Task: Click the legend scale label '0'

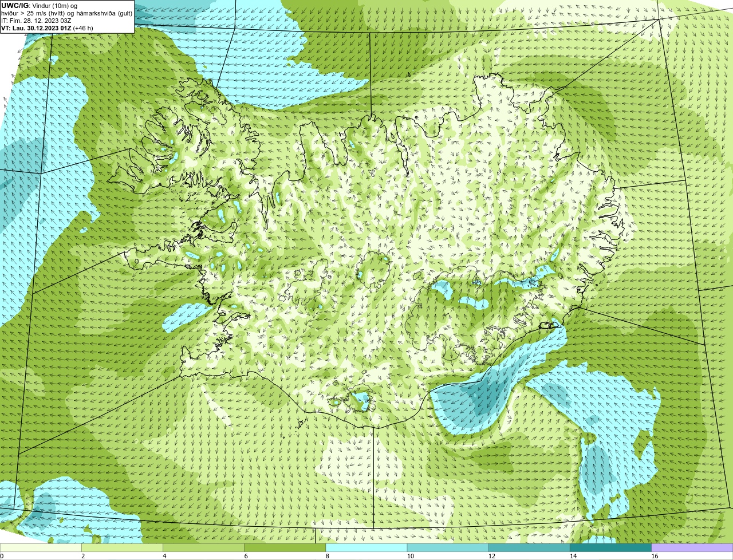Action: click(x=2, y=556)
